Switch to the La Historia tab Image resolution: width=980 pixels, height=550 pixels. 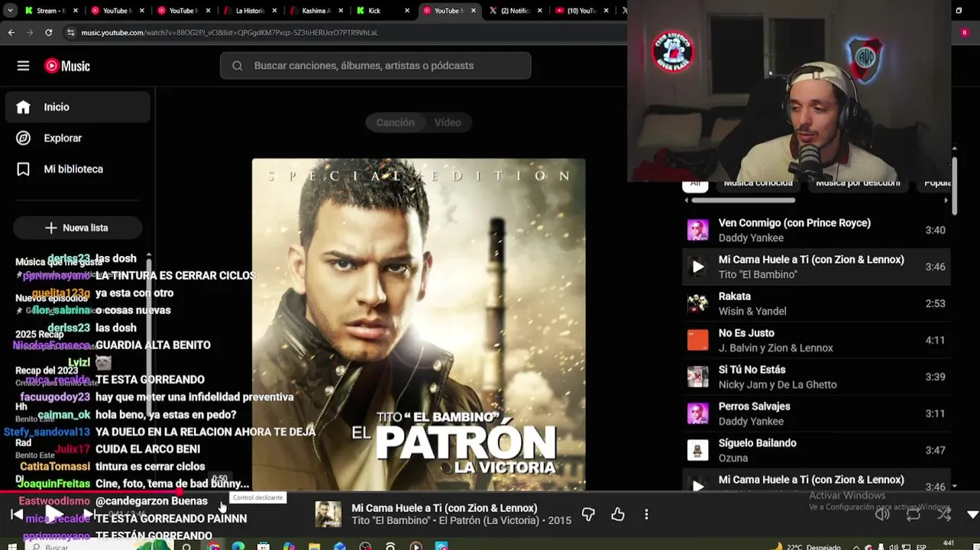coord(250,11)
